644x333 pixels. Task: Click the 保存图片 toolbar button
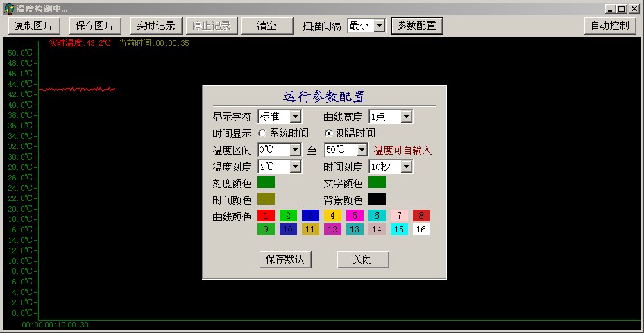pos(95,26)
